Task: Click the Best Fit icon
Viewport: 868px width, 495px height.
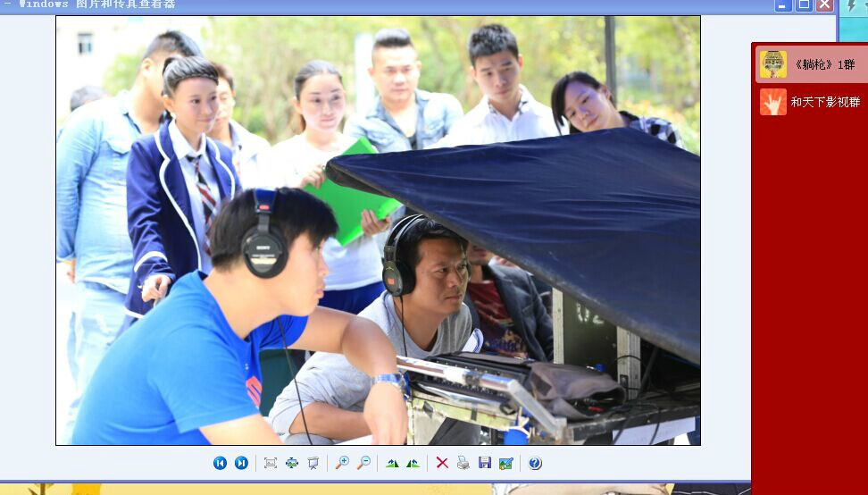Action: coord(271,463)
